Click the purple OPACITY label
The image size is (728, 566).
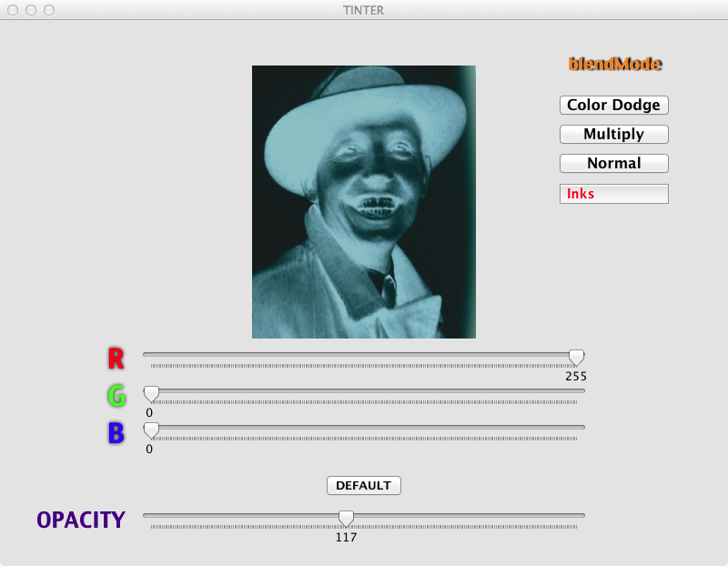pyautogui.click(x=81, y=520)
